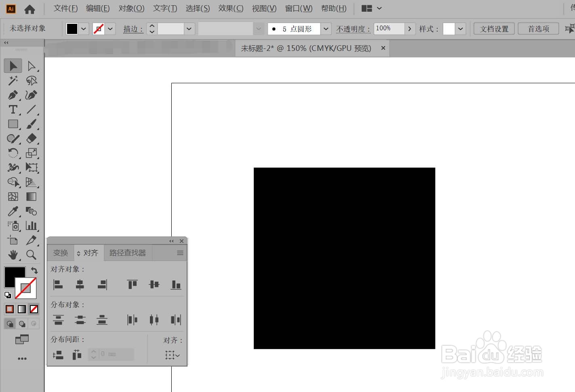Select the Blend tool

31,211
